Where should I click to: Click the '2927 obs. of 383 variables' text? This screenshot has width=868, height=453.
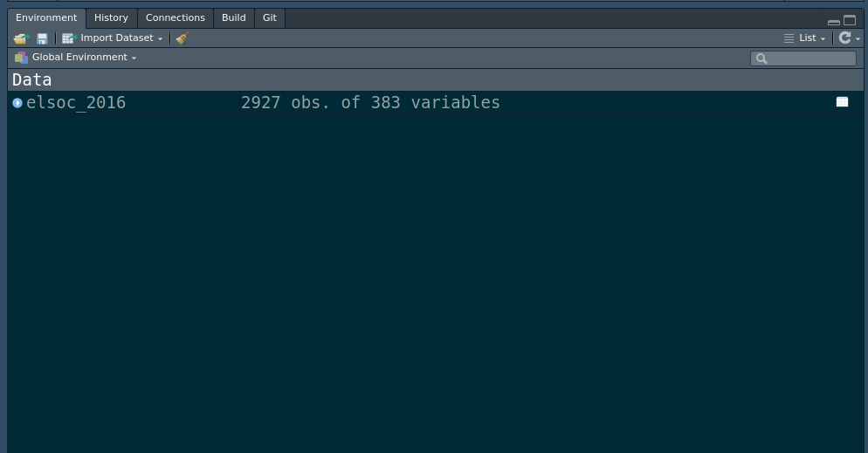370,103
